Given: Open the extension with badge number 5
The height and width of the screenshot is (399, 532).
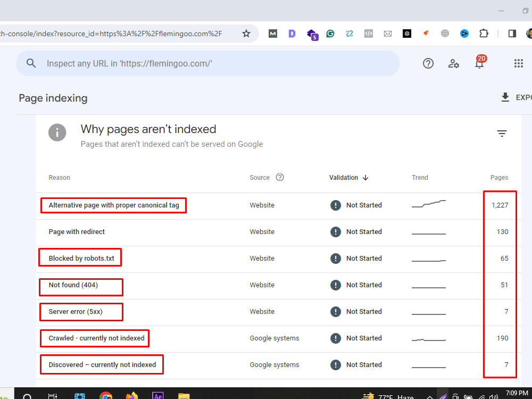Looking at the screenshot, I should pos(312,34).
